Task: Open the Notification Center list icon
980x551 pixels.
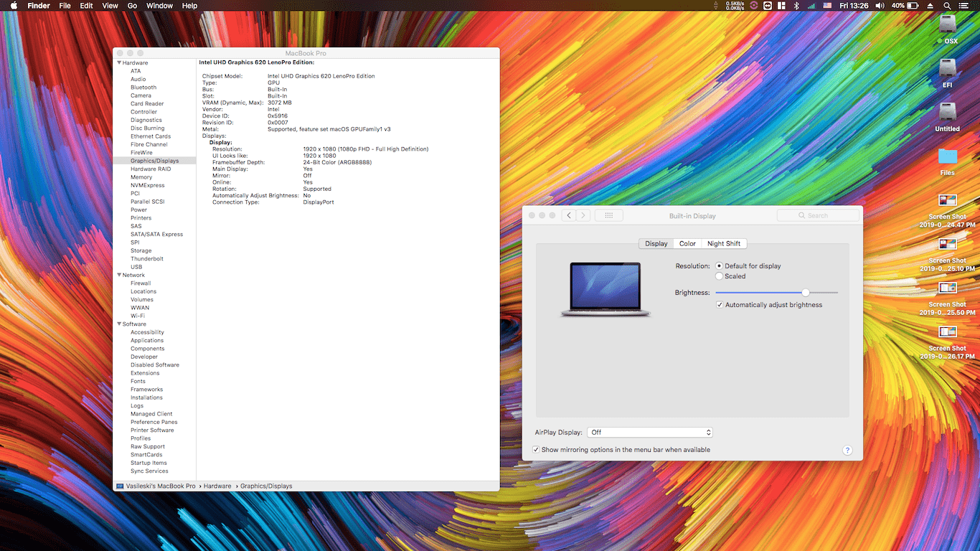Action: [964, 6]
